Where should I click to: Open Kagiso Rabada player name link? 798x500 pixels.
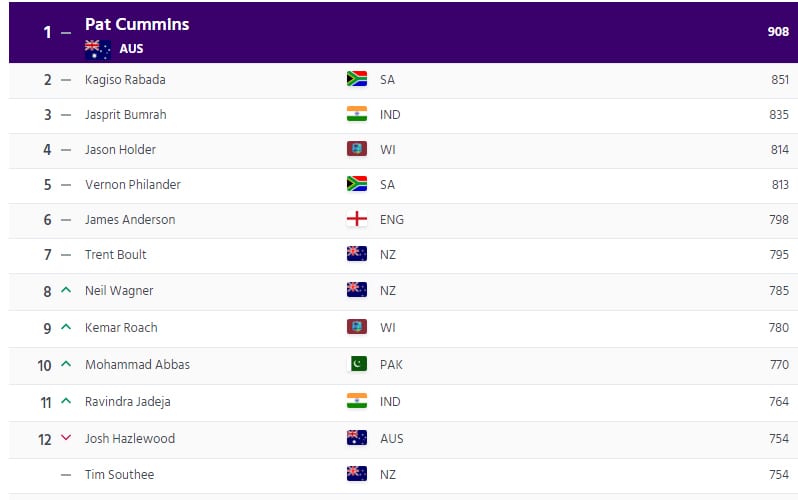[125, 80]
